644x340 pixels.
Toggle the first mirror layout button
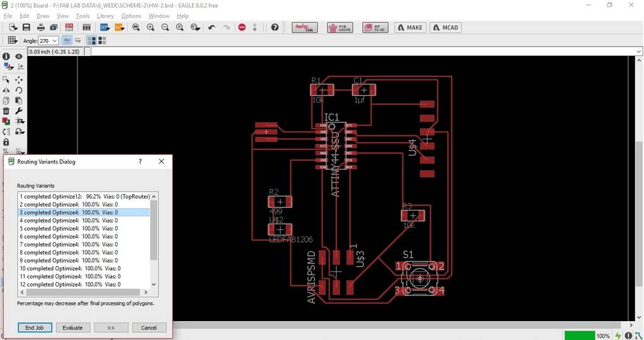pos(92,40)
